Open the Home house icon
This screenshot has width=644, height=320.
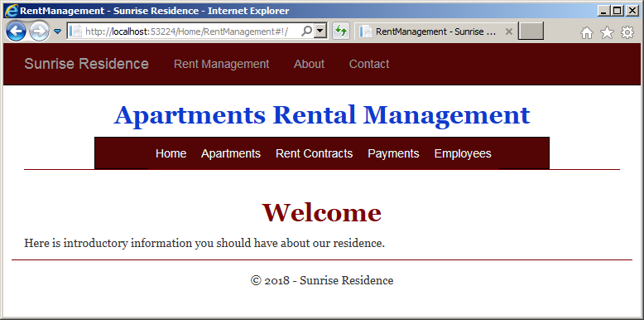[587, 32]
